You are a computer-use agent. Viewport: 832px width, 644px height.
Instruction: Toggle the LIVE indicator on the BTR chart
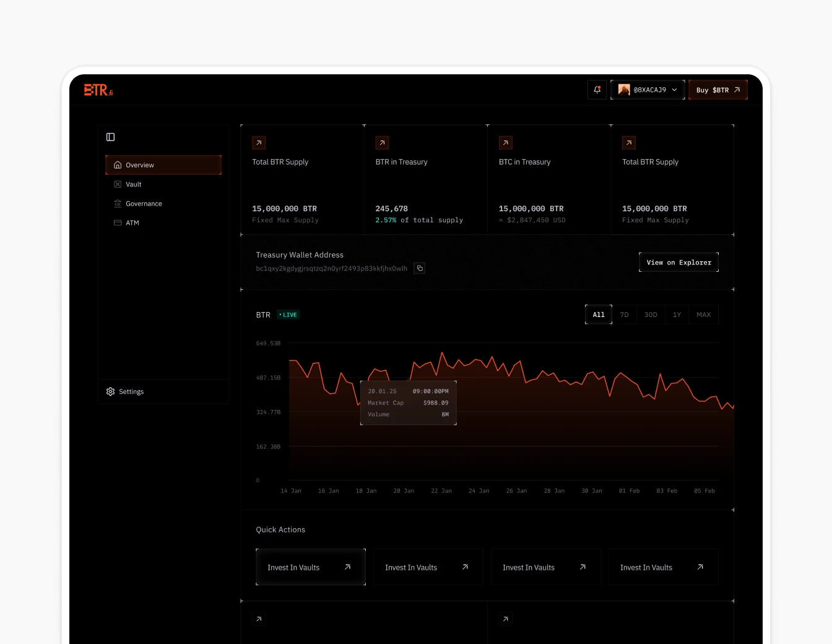[288, 315]
